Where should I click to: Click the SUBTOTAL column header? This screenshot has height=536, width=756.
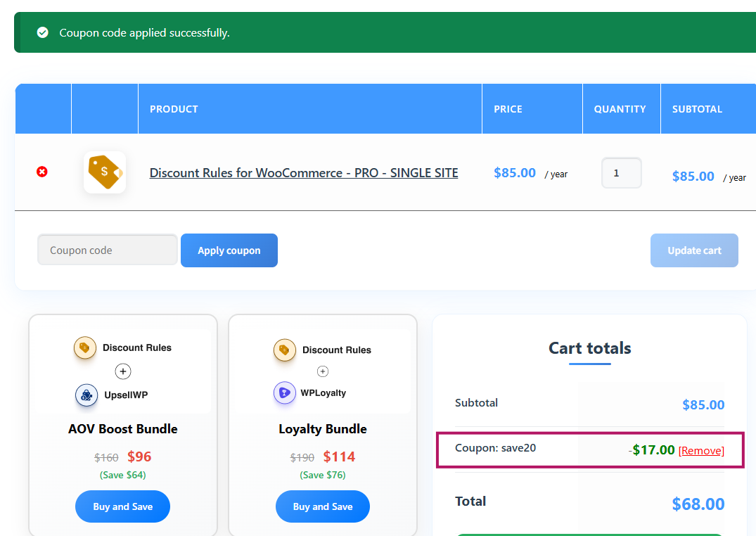[697, 108]
